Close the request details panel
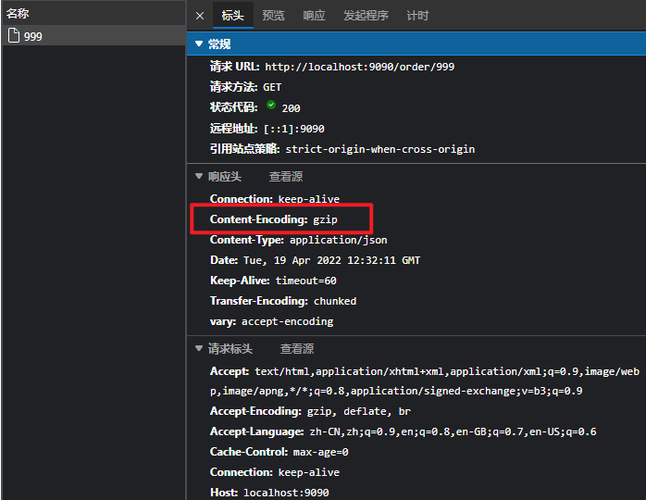Screen dimensions: 646x500 (x=200, y=16)
